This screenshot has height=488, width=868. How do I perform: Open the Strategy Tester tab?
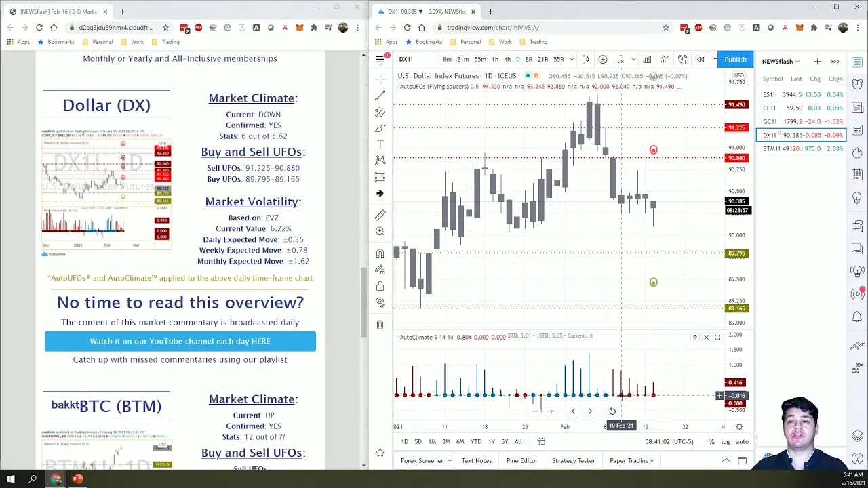[573, 460]
